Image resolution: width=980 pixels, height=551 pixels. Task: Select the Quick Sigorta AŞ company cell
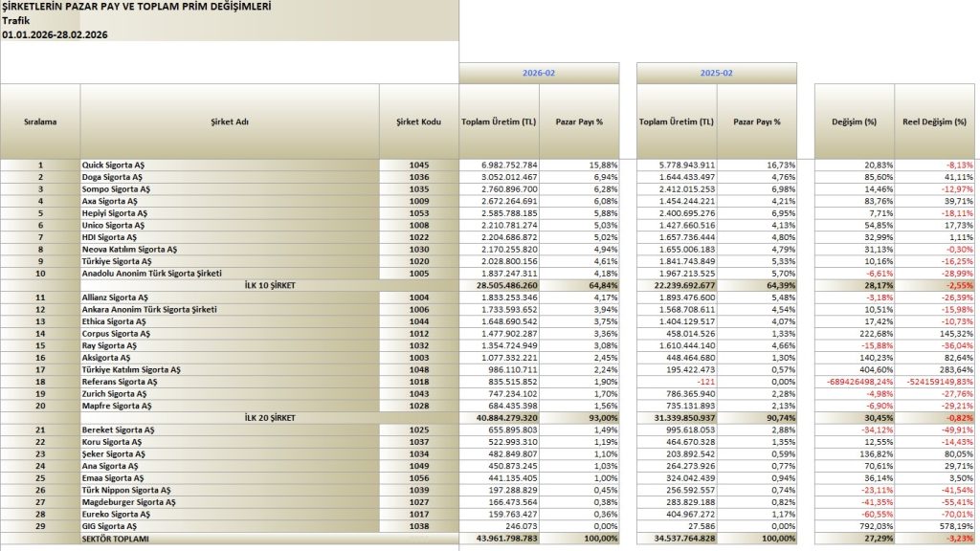(x=115, y=165)
